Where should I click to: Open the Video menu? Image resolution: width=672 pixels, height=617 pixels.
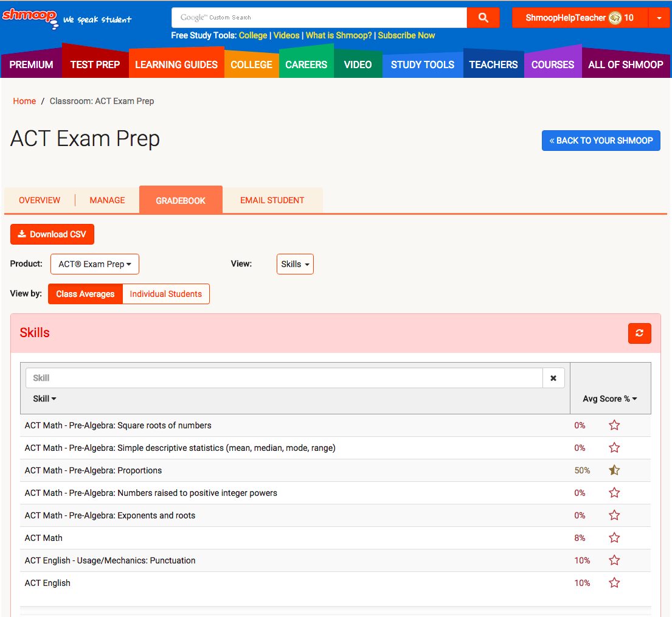click(358, 64)
